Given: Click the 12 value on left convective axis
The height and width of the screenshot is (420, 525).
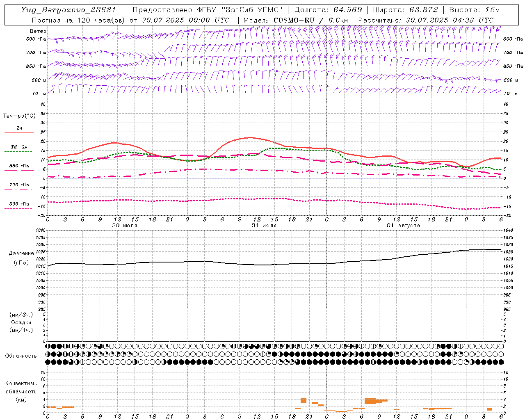Looking at the screenshot, I should [x=43, y=372].
